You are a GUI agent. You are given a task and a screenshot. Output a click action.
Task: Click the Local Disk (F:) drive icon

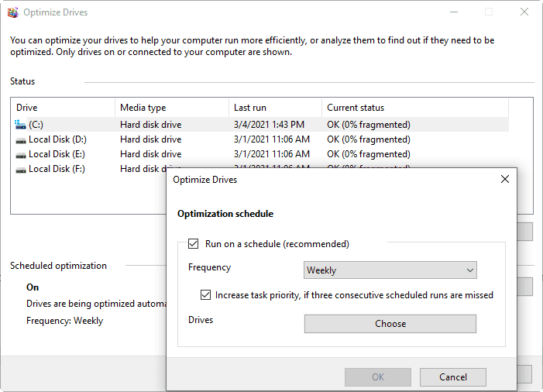click(x=21, y=169)
